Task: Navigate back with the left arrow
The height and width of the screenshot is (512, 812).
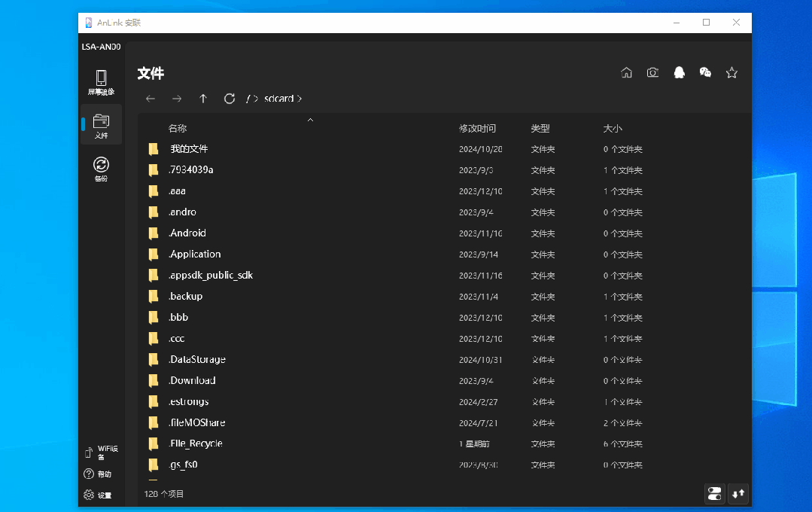Action: click(151, 99)
